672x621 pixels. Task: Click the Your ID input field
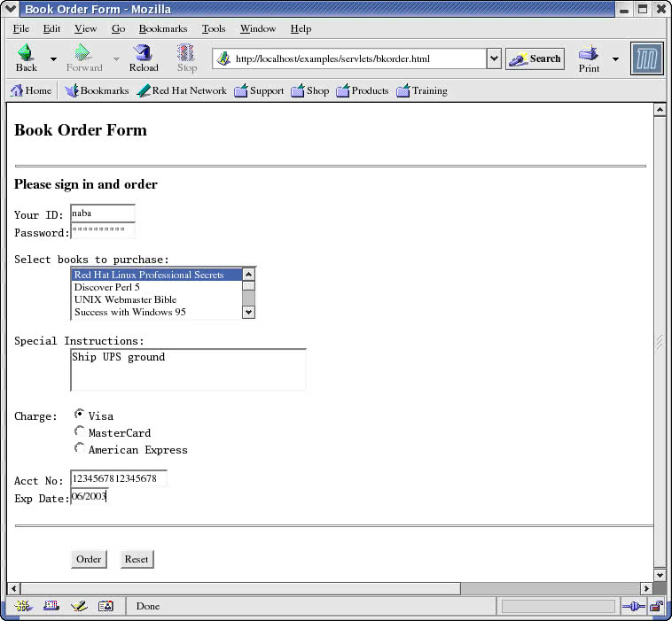pyautogui.click(x=103, y=213)
